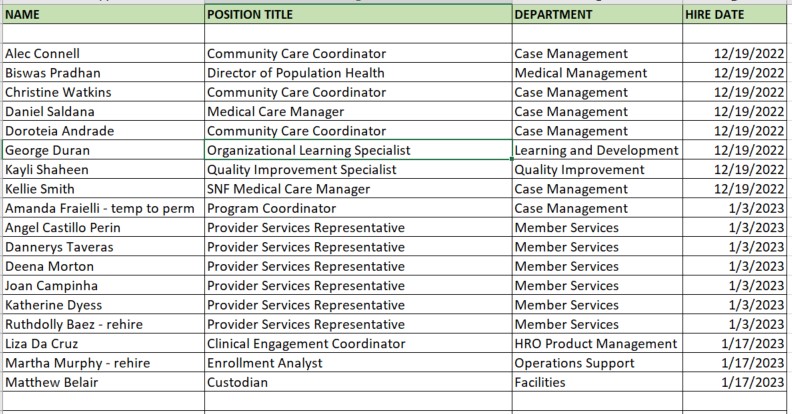Screen dimensions: 792x414
Task: Select the HIRE DATE header cell
Action: click(735, 14)
